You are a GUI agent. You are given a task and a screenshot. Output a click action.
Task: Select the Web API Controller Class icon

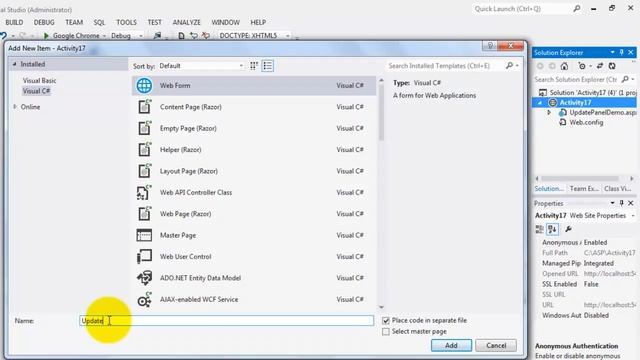[144, 193]
